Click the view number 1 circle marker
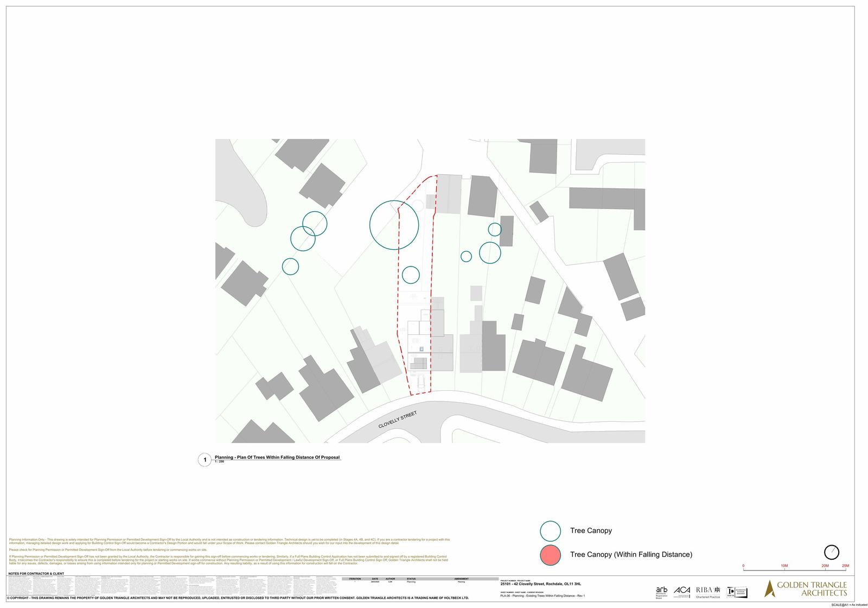The width and height of the screenshot is (868, 608). point(205,460)
